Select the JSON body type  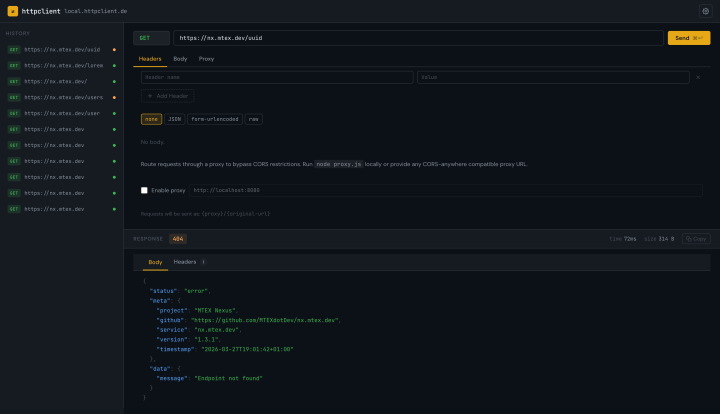(174, 119)
